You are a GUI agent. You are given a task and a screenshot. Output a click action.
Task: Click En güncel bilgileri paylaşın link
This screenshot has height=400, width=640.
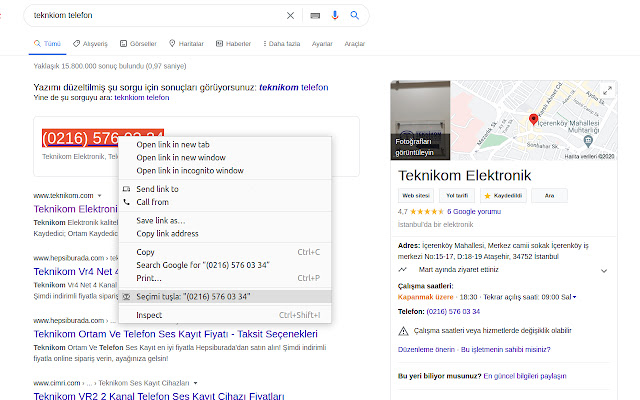525,376
